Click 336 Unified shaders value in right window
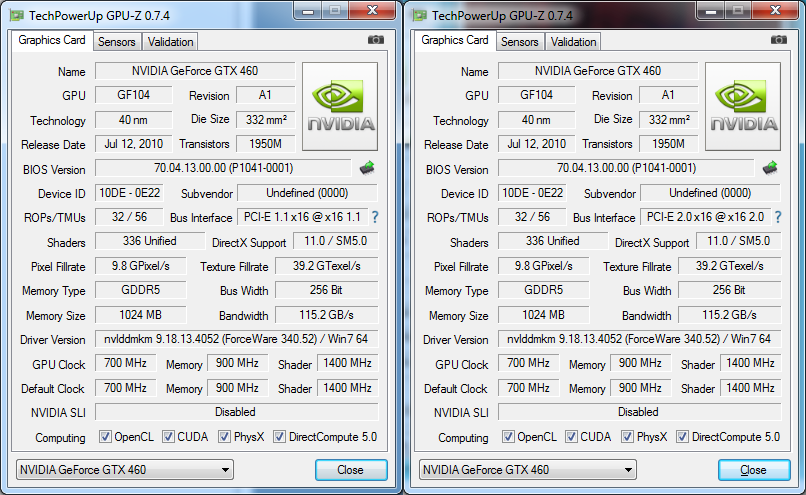This screenshot has width=806, height=495. (553, 241)
